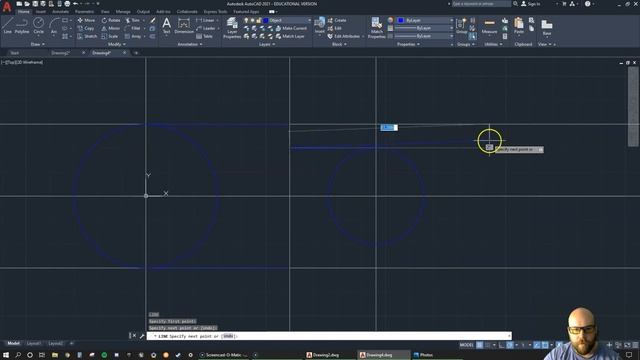Click Match Properties tool
The width and height of the screenshot is (640, 360).
pos(376,28)
